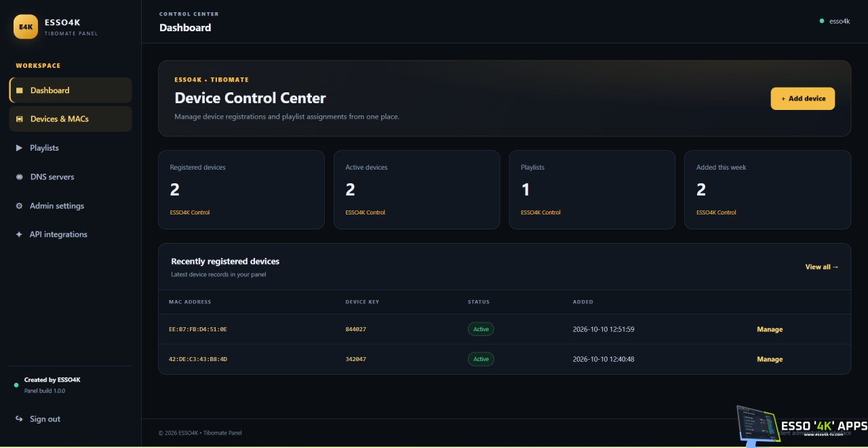Open Admin settings page
Screen dimensions: 868x448
pyautogui.click(x=71, y=206)
